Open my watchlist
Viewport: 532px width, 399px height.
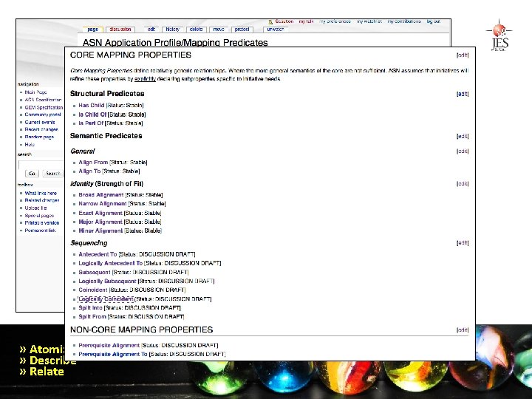(x=369, y=21)
